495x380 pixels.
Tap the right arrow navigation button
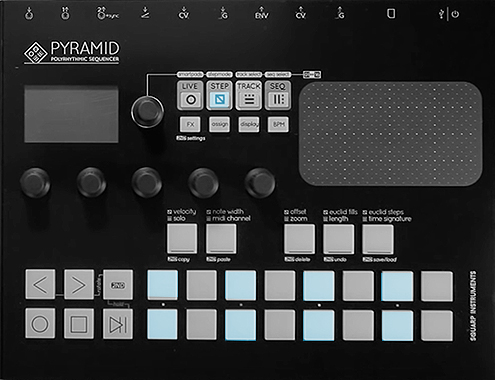(79, 285)
